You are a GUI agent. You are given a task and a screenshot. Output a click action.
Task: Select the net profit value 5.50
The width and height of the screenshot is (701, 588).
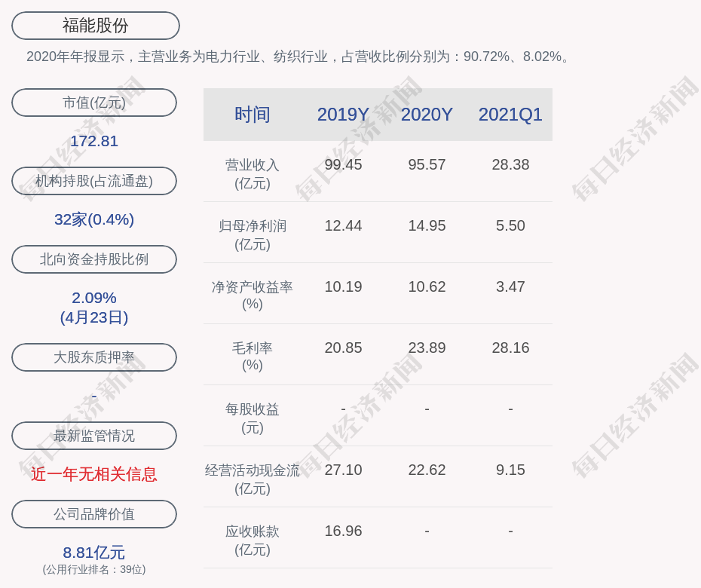(x=510, y=225)
